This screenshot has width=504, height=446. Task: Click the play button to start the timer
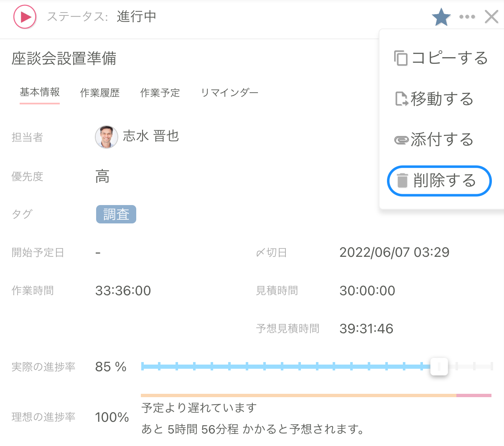click(x=24, y=17)
